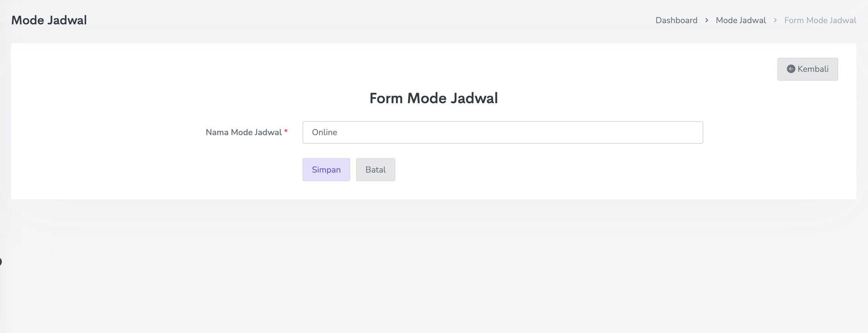The height and width of the screenshot is (333, 868).
Task: Click the dark circle at left edge
Action: (x=1, y=262)
